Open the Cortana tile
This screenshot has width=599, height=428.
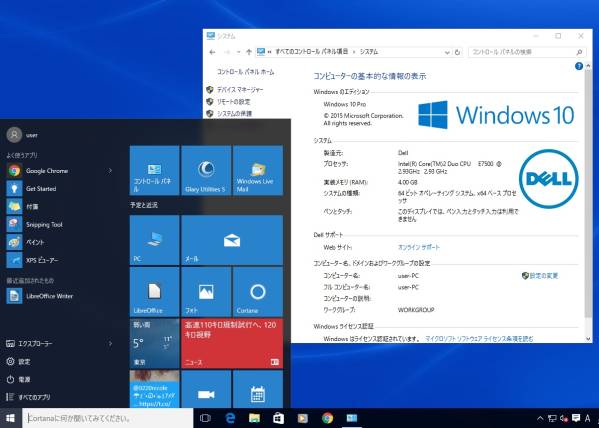(x=258, y=292)
